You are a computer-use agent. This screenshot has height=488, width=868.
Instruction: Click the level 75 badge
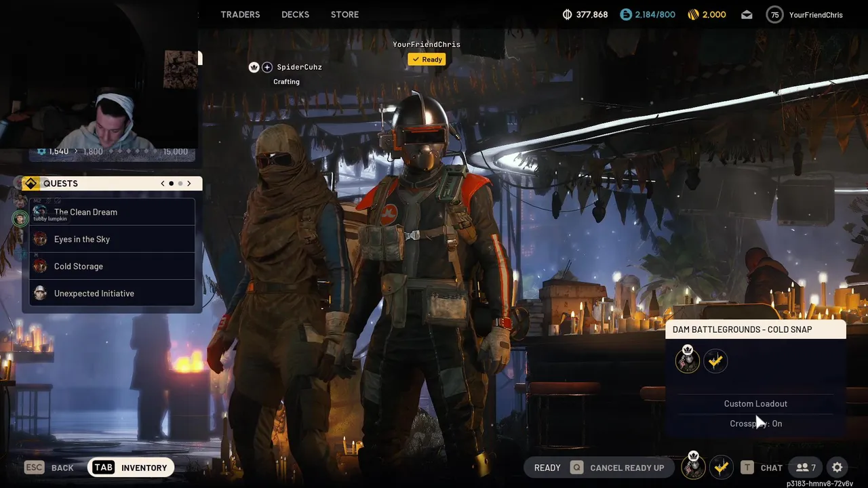click(774, 14)
